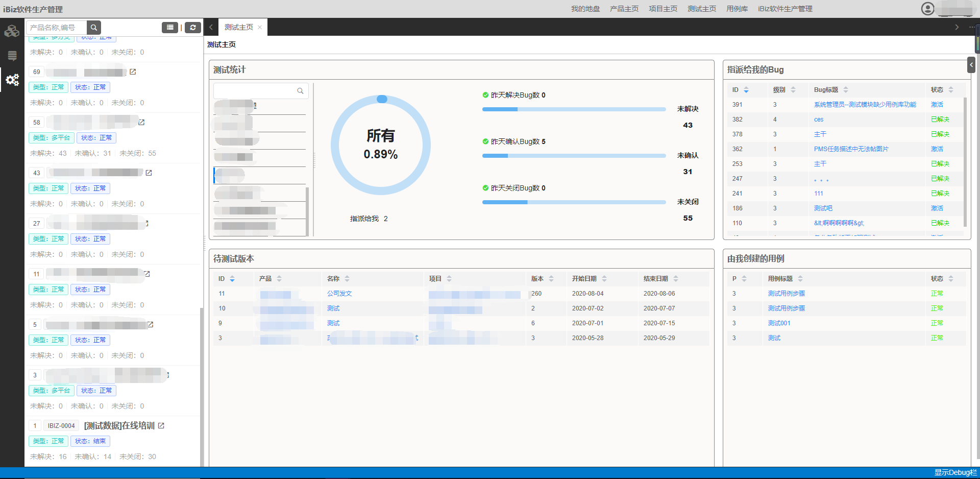Open 我的地盘 menu
The image size is (980, 479).
pyautogui.click(x=585, y=9)
